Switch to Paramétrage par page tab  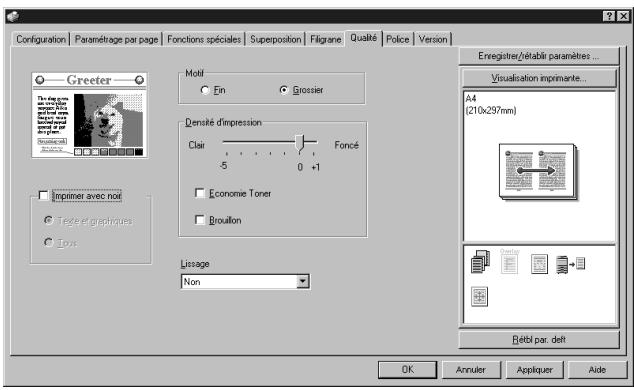[116, 39]
